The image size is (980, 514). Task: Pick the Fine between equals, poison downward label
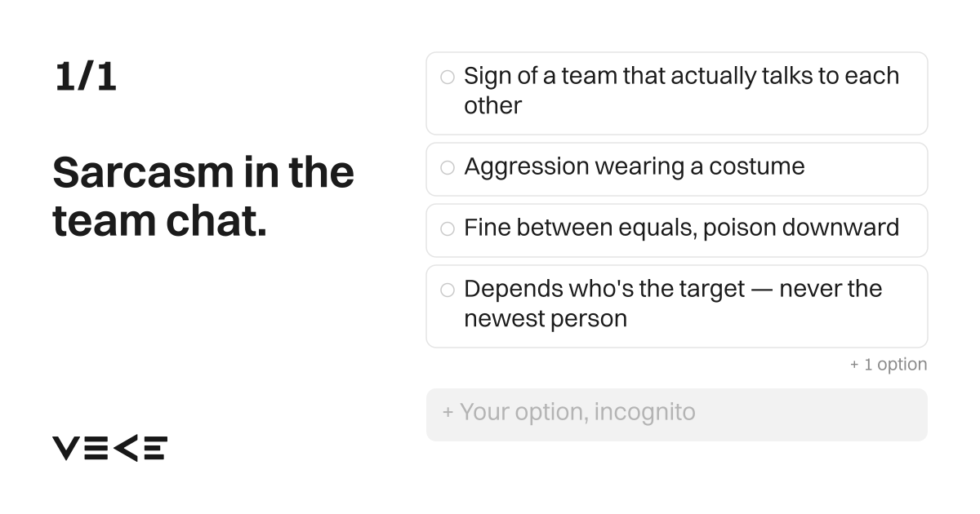point(681,228)
